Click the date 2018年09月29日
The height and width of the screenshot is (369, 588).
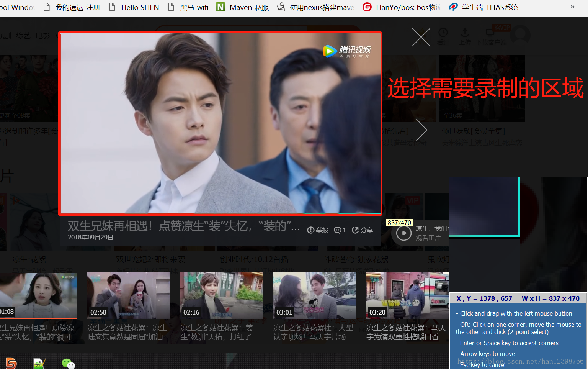[90, 237]
